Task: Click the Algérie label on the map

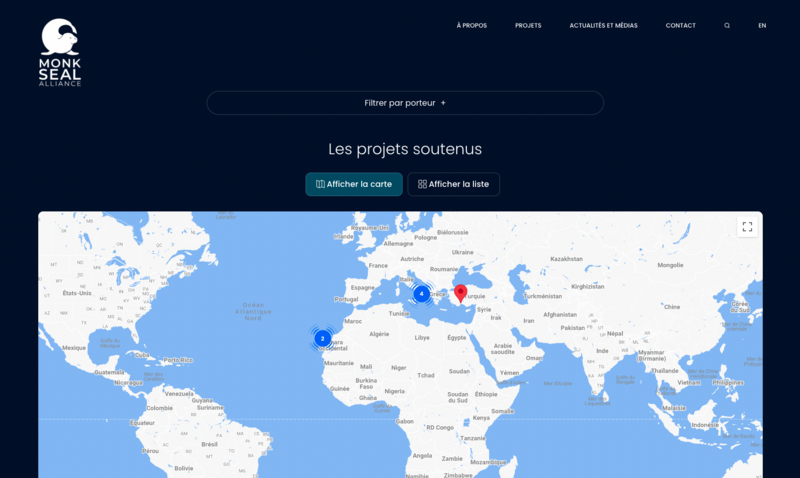Action: click(x=380, y=334)
